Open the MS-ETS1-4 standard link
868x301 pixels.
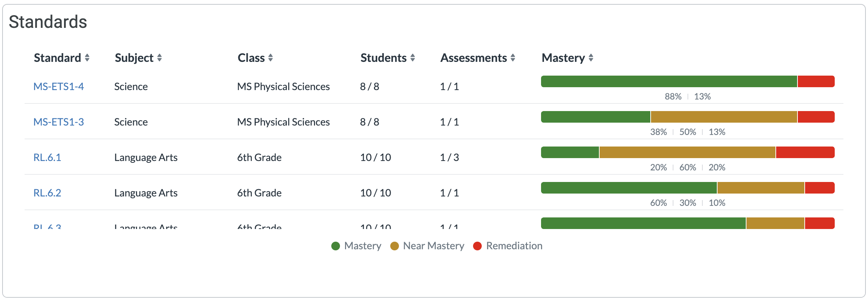[59, 86]
